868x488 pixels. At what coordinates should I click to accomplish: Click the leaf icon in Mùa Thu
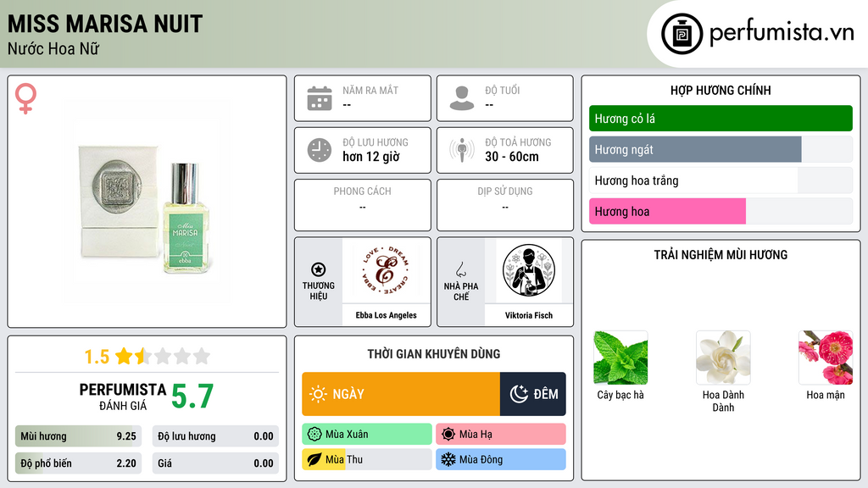pyautogui.click(x=314, y=459)
